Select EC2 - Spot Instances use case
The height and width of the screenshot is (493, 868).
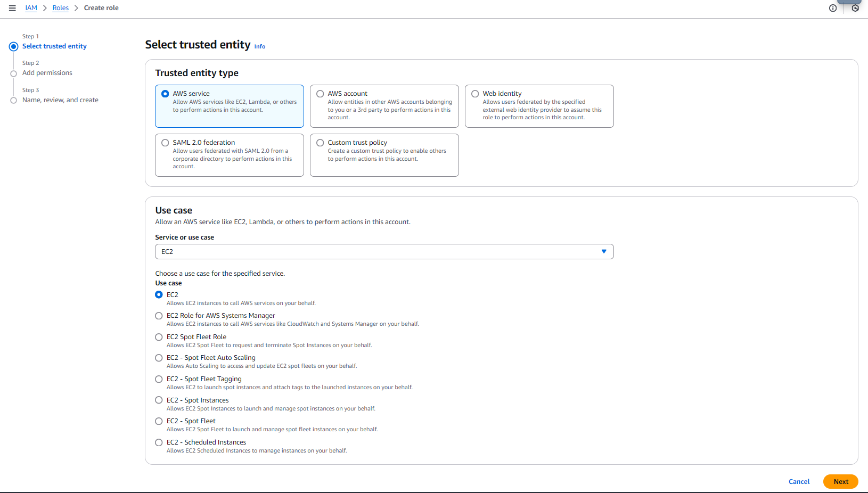pyautogui.click(x=159, y=400)
